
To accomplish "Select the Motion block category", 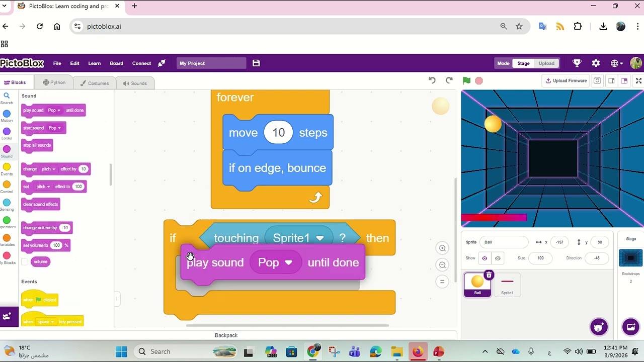I will click(7, 117).
